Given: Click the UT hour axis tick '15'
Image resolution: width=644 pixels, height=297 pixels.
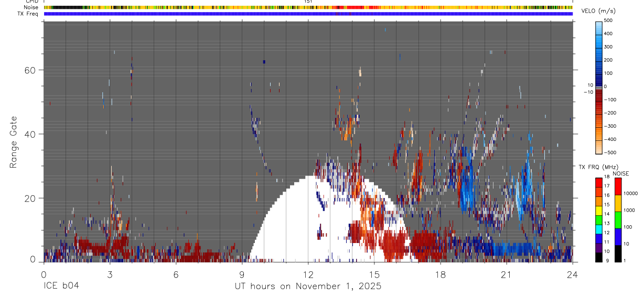Looking at the screenshot, I should tap(374, 274).
